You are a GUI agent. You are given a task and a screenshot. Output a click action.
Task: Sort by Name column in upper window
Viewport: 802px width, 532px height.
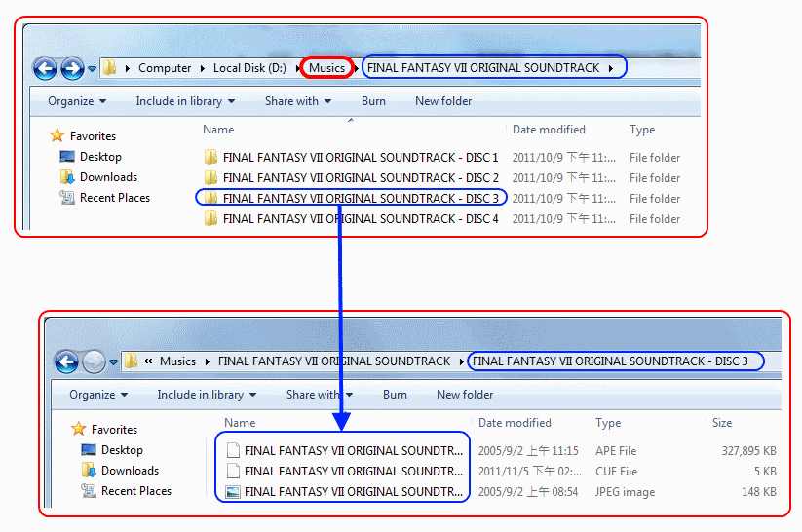click(218, 130)
